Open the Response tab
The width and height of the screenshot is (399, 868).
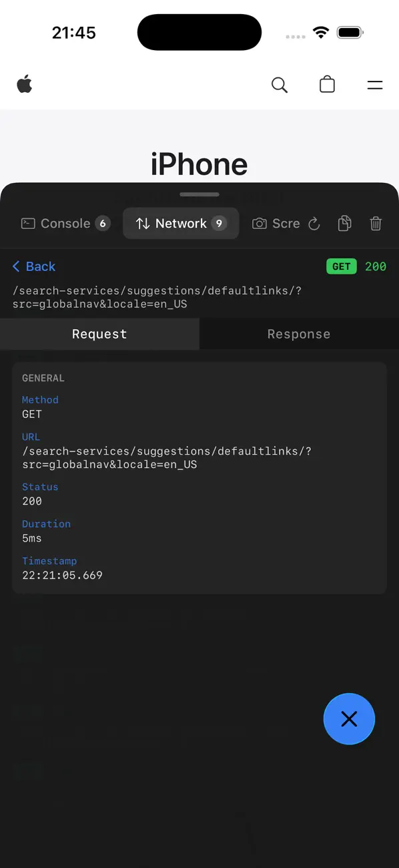coord(298,334)
